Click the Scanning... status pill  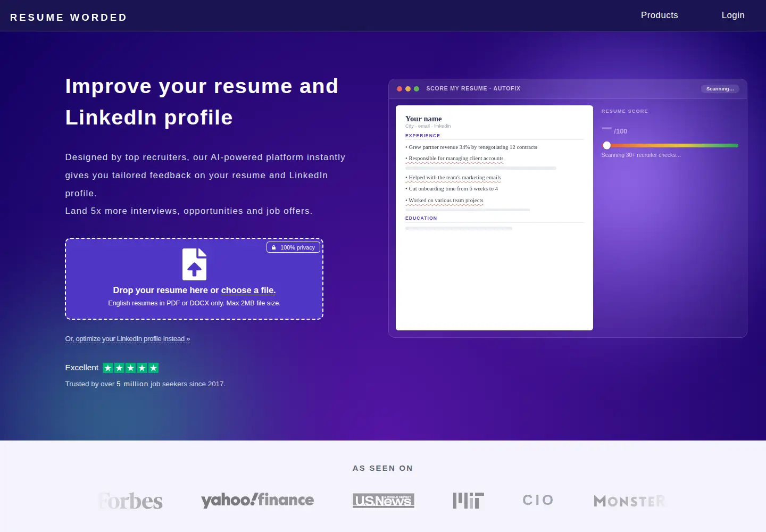pyautogui.click(x=720, y=89)
